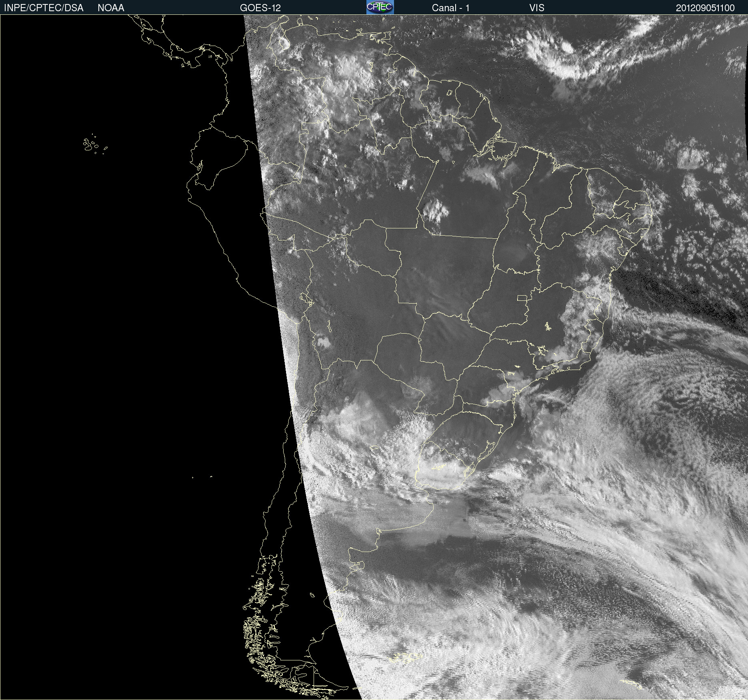Click the VIS channel label
Viewport: 748px width, 700px height.
tap(537, 8)
